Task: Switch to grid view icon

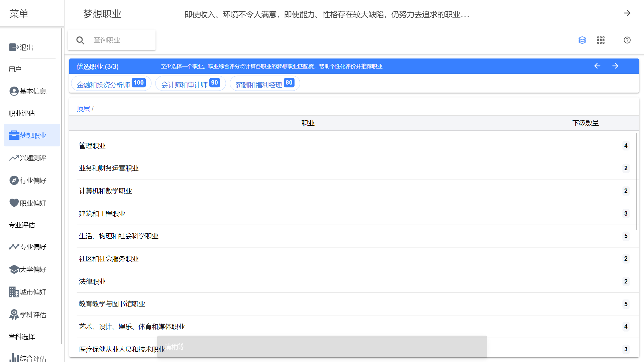Action: tap(601, 40)
